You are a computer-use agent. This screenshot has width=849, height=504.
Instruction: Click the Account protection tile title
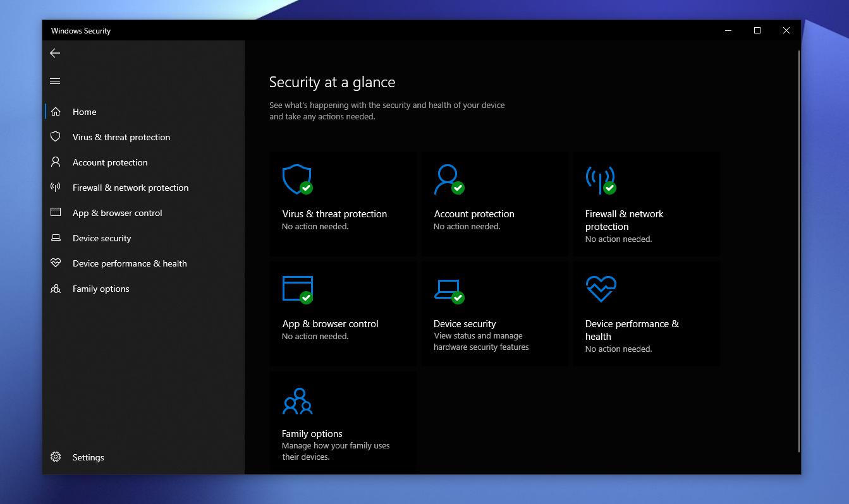[x=474, y=214]
